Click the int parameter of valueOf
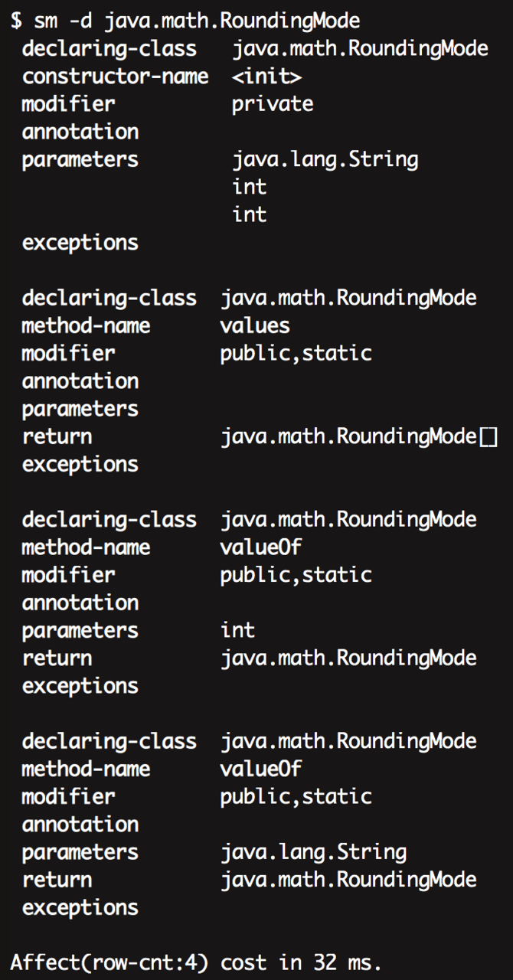The image size is (513, 980). pos(237,630)
